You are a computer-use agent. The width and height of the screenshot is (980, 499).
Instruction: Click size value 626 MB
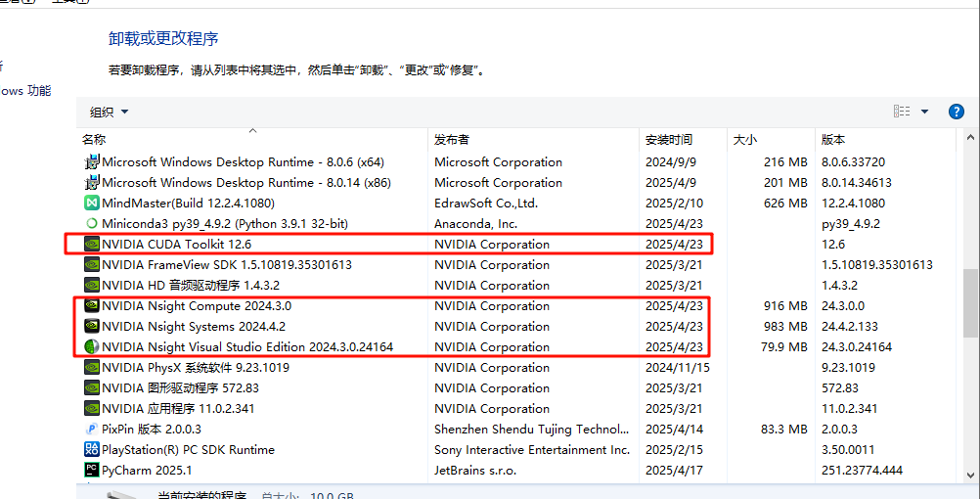click(785, 204)
